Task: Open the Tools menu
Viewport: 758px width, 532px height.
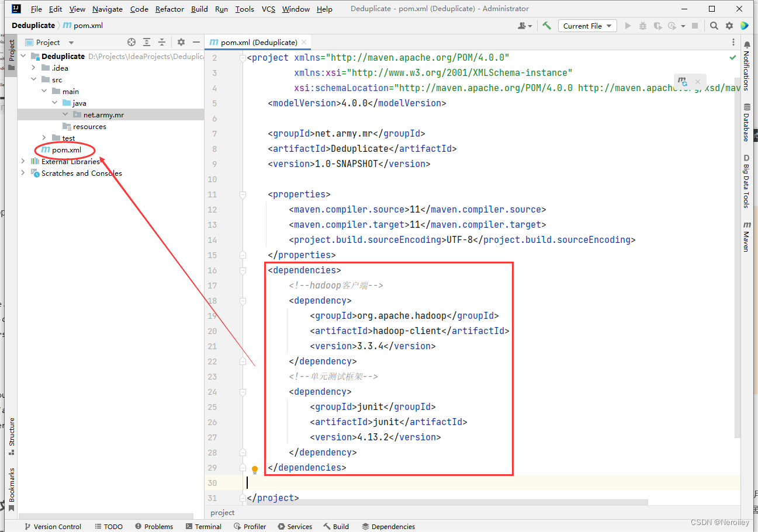Action: [x=245, y=9]
